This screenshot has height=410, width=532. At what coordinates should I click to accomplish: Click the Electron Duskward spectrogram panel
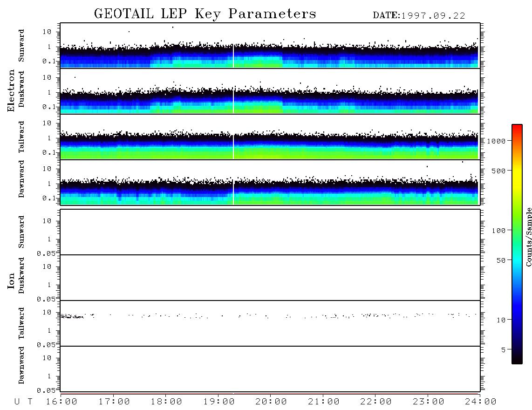[x=270, y=91]
